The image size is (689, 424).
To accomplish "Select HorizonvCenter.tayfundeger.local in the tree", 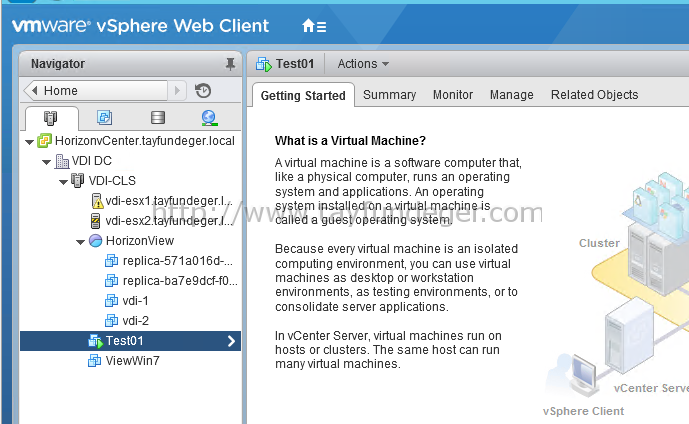I will (x=145, y=141).
